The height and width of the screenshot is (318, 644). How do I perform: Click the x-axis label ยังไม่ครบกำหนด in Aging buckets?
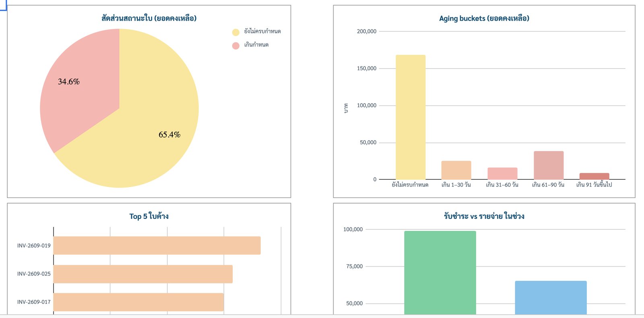tap(410, 185)
